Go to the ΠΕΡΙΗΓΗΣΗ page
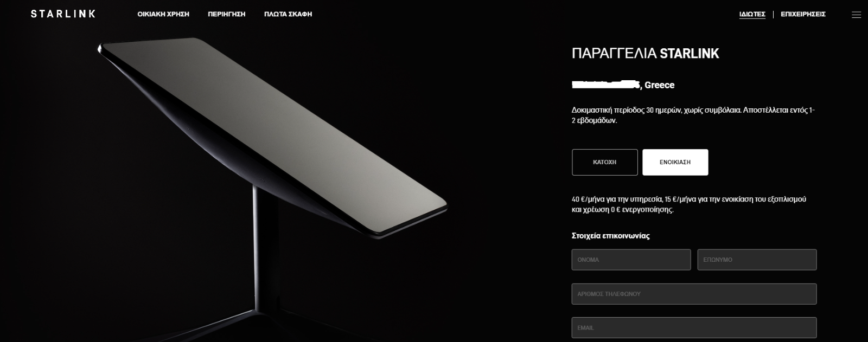 (227, 14)
